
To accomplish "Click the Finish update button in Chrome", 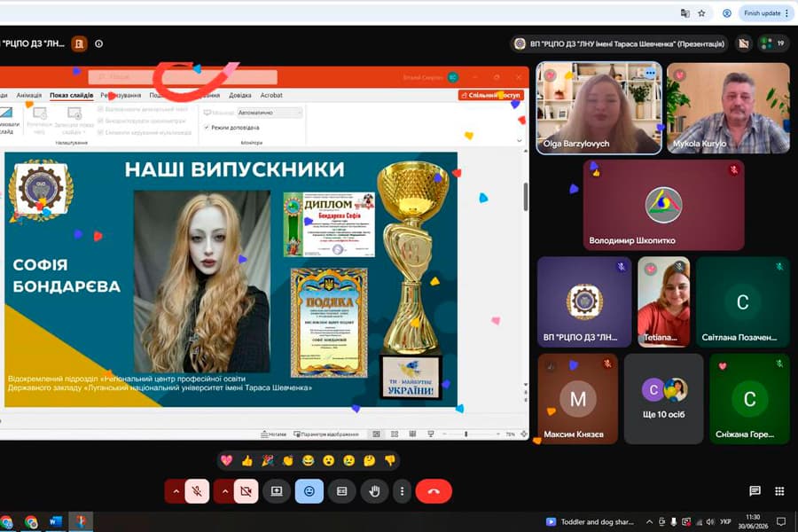I will (x=766, y=13).
